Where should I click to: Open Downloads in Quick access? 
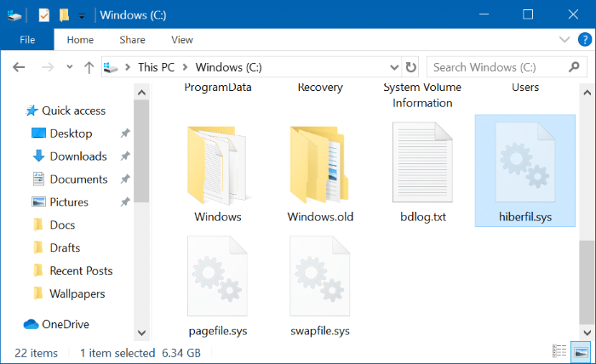(78, 156)
